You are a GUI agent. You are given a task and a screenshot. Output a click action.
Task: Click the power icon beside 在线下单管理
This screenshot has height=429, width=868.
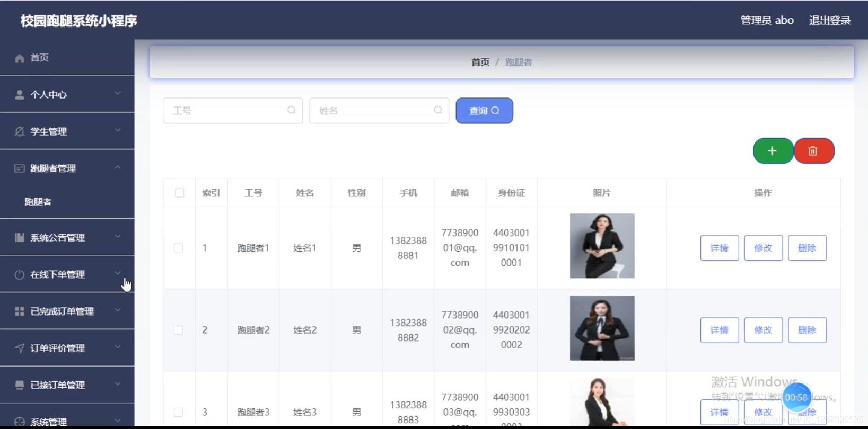[x=20, y=274]
